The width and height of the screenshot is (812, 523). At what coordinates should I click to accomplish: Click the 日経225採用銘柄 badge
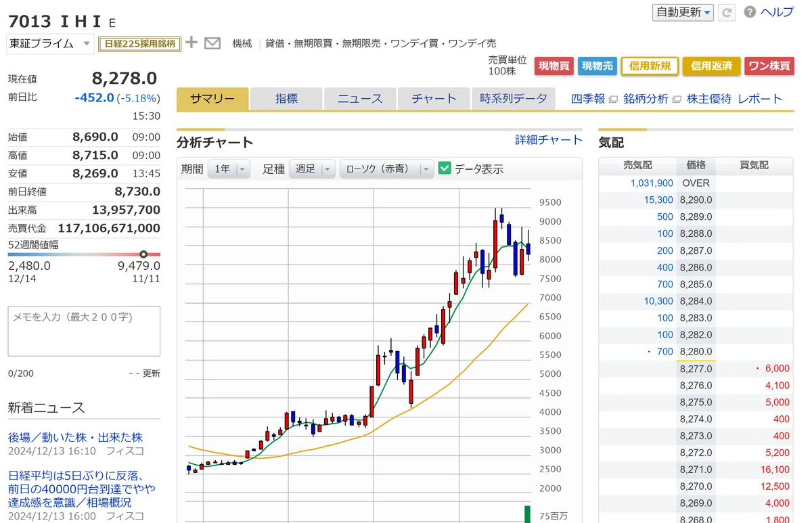[x=139, y=44]
